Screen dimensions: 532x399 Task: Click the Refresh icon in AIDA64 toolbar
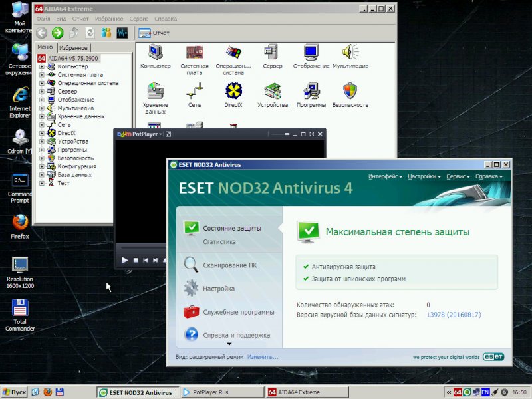coord(90,33)
